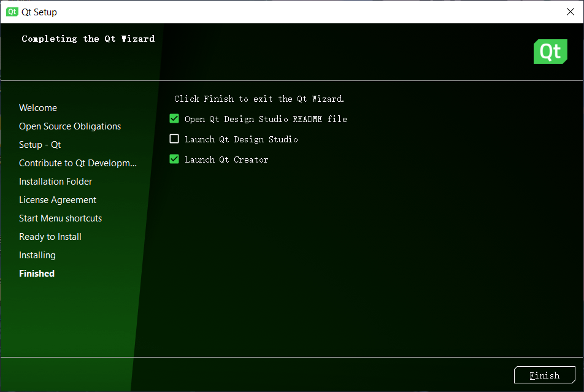Select Setup - Qt step

click(x=40, y=145)
